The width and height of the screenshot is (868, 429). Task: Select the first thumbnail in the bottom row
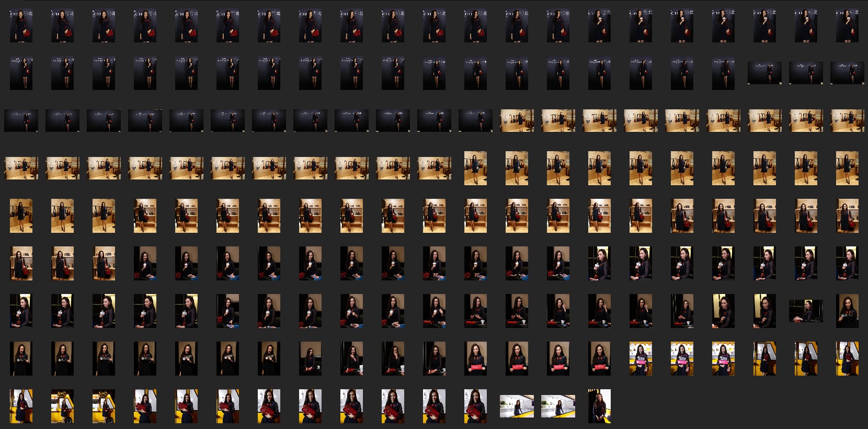[x=21, y=406]
